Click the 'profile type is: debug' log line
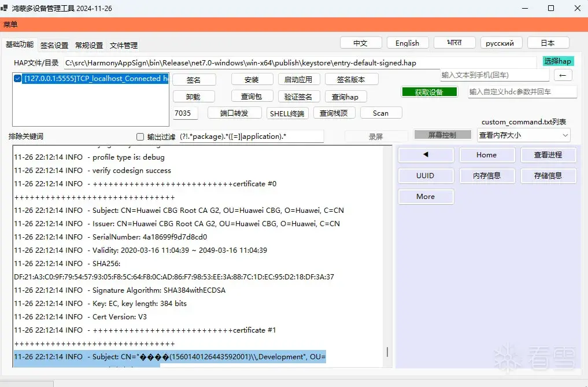Image resolution: width=588 pixels, height=387 pixels. coord(89,157)
